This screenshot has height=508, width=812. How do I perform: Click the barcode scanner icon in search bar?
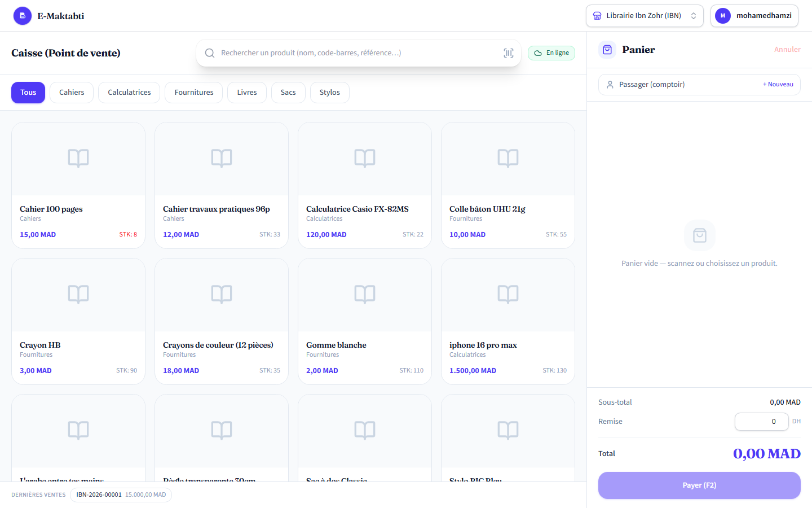tap(508, 53)
